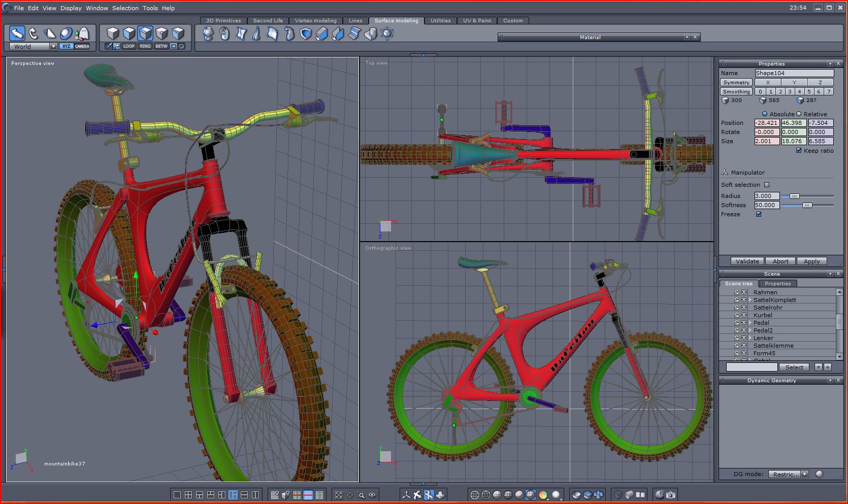The width and height of the screenshot is (848, 504).
Task: Adjust the Softness slider handle
Action: click(807, 205)
